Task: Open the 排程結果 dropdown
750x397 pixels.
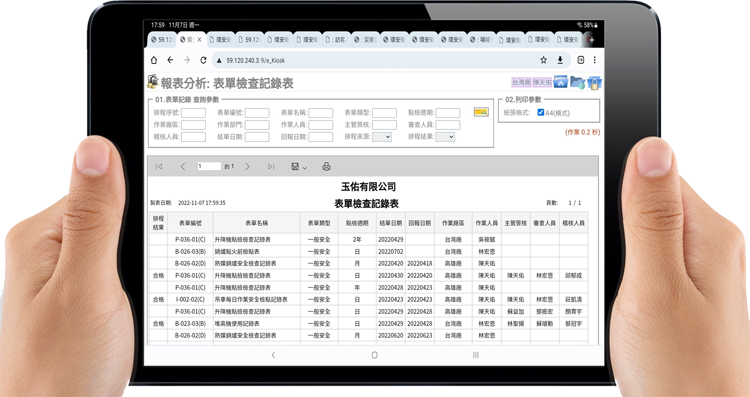Action: point(445,137)
